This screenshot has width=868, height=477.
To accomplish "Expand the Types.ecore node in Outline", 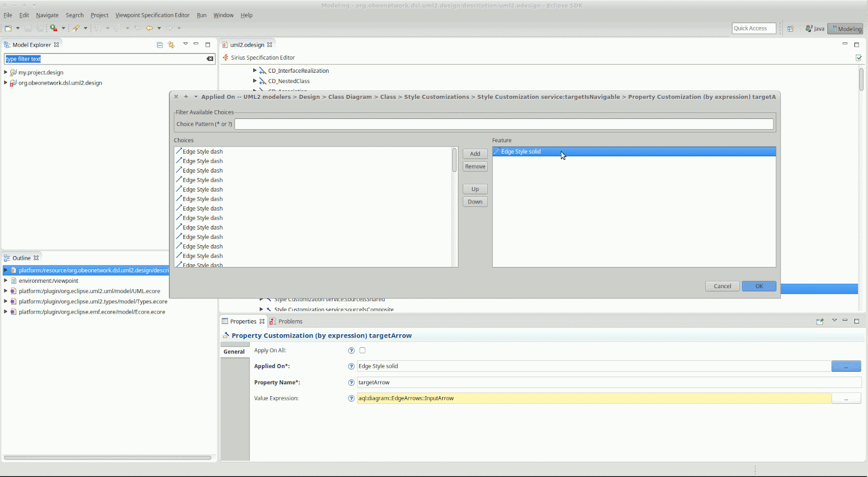I will (5, 301).
